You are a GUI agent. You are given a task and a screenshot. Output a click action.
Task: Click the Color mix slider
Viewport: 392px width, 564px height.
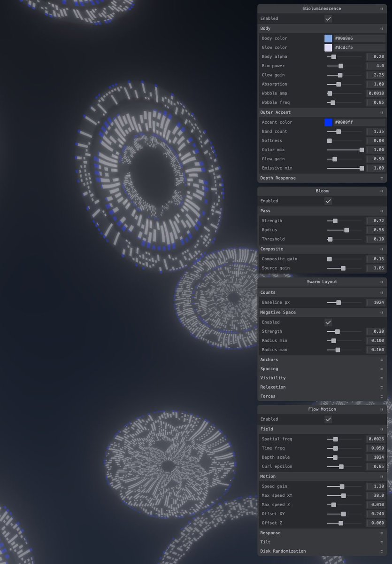pyautogui.click(x=344, y=150)
